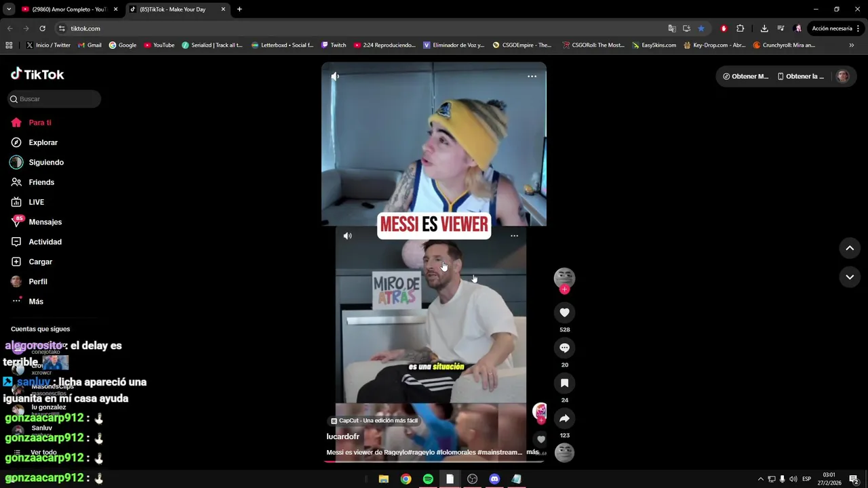Open the lucardofr username link
868x488 pixels.
[343, 436]
